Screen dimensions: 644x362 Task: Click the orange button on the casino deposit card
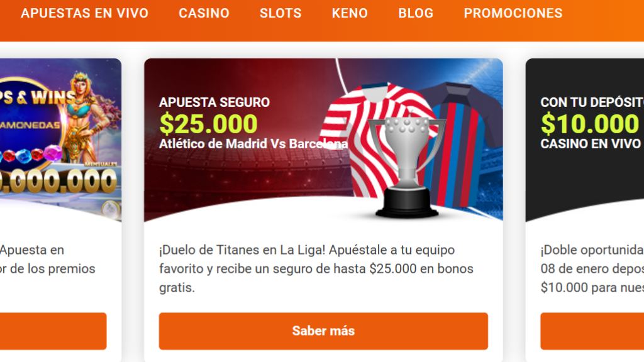(x=592, y=331)
